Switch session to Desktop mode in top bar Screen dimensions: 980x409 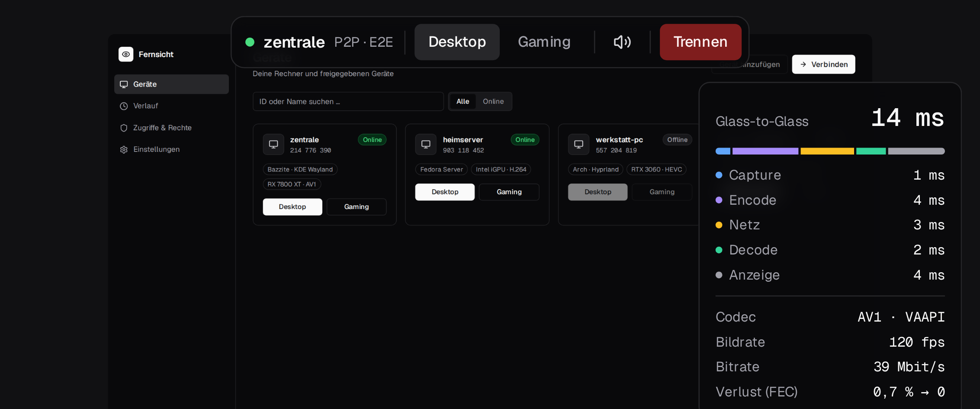[x=457, y=42]
